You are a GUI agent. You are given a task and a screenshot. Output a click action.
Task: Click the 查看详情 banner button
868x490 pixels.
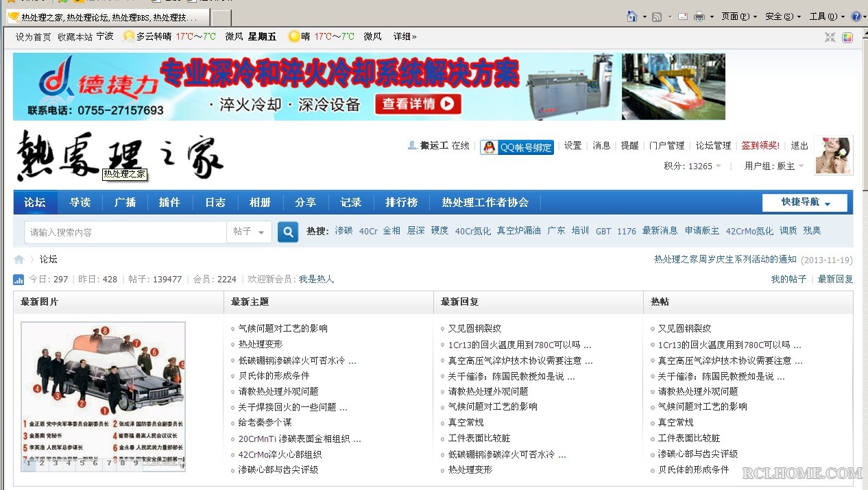pos(418,104)
